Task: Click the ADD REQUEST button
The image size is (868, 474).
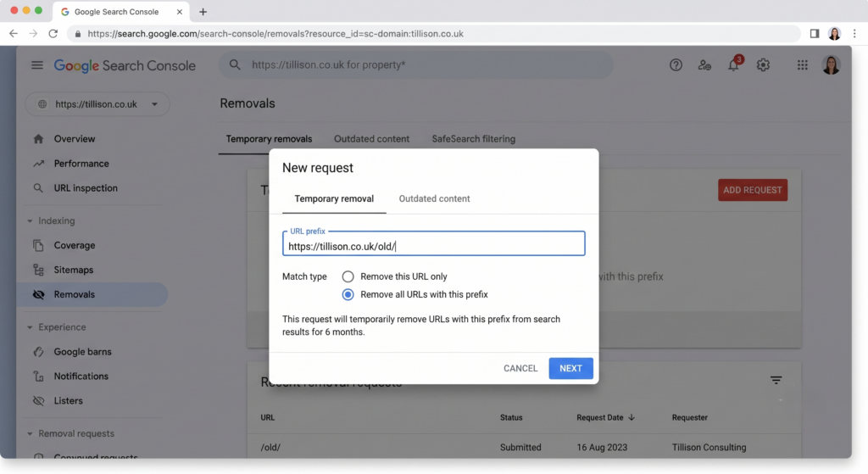Action: [x=753, y=190]
